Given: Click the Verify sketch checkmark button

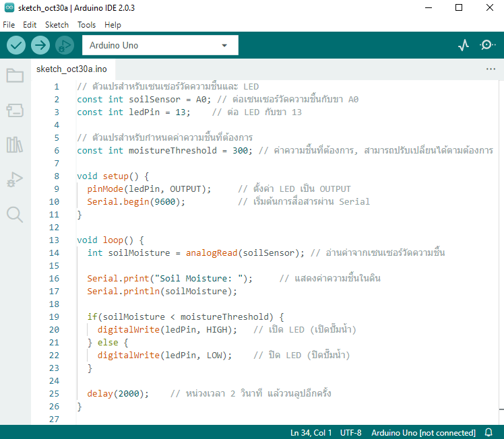Looking at the screenshot, I should (16, 45).
